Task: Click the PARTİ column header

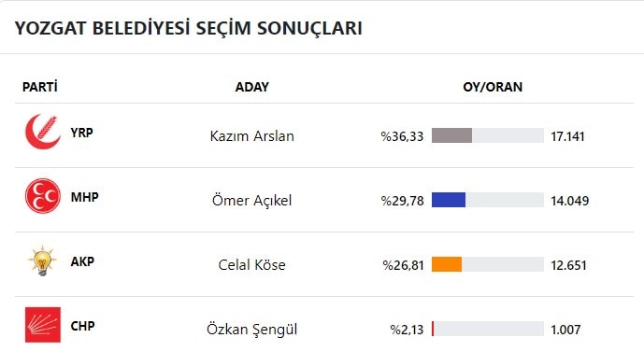Action: 40,87
